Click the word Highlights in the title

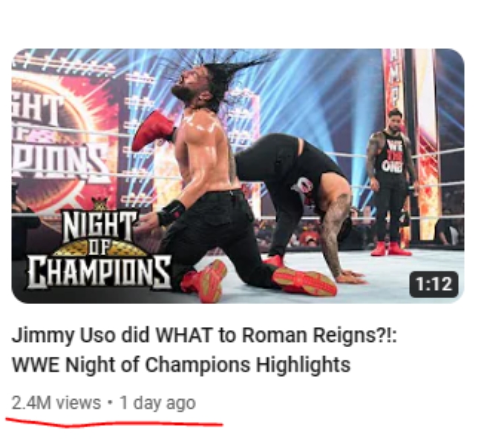point(303,364)
